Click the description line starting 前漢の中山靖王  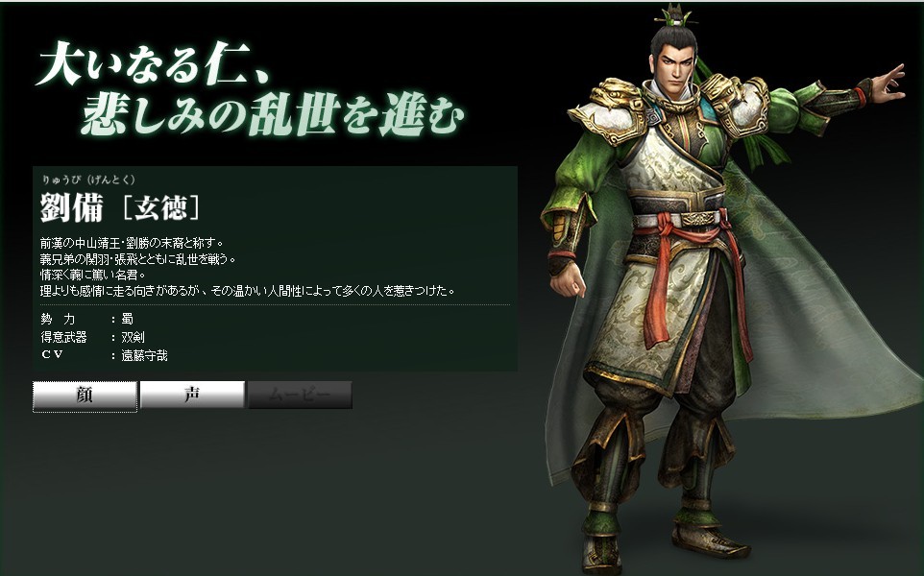[x=132, y=243]
